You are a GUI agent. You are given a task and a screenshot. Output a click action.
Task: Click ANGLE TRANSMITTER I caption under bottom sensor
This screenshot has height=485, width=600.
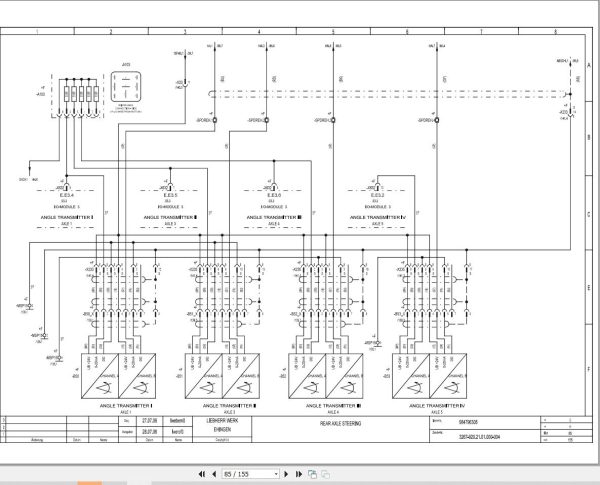pos(126,405)
